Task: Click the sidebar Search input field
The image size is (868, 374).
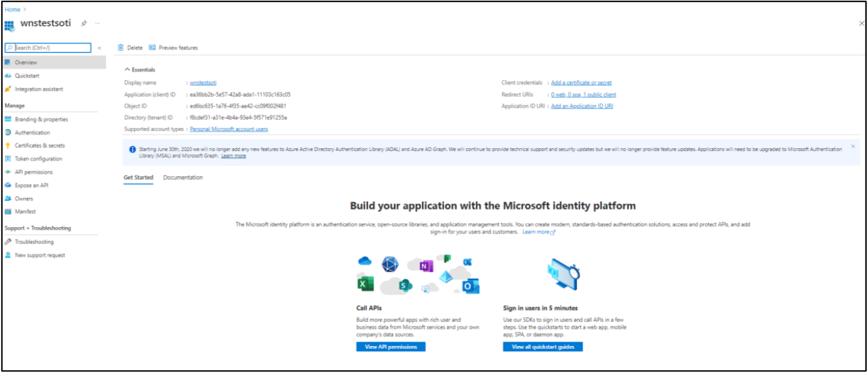Action: 51,48
